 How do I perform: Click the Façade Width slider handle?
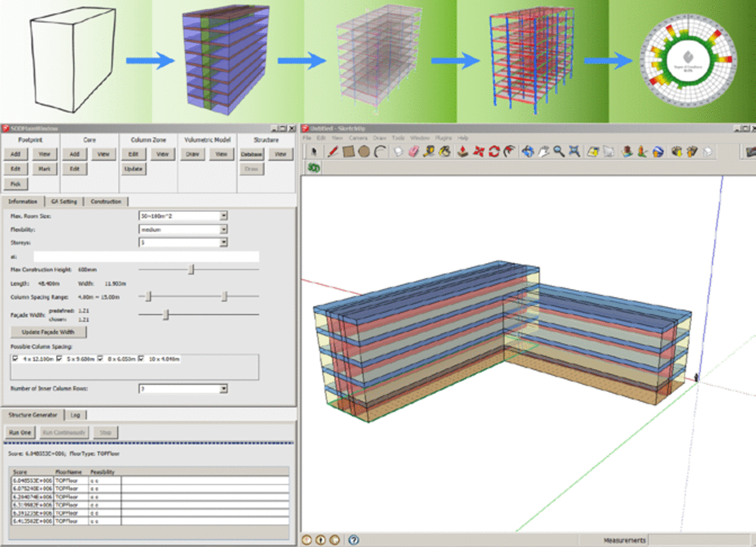167,314
